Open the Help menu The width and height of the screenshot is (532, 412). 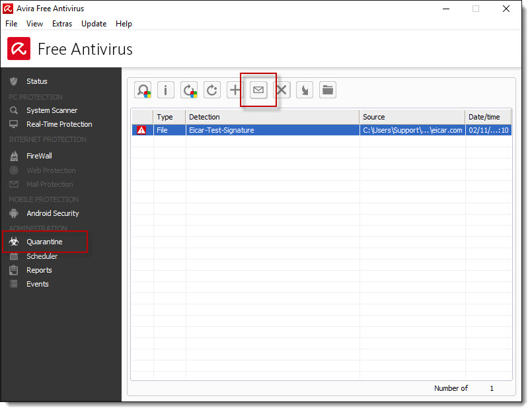tap(124, 24)
